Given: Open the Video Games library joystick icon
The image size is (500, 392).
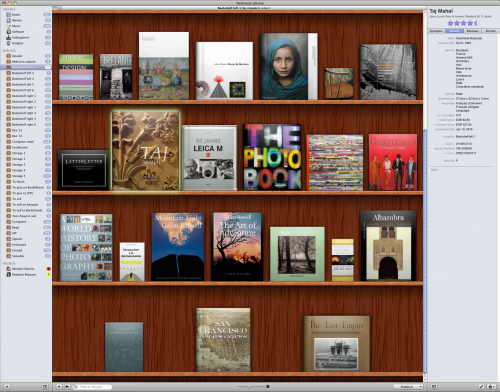Looking at the screenshot, I should (x=9, y=37).
